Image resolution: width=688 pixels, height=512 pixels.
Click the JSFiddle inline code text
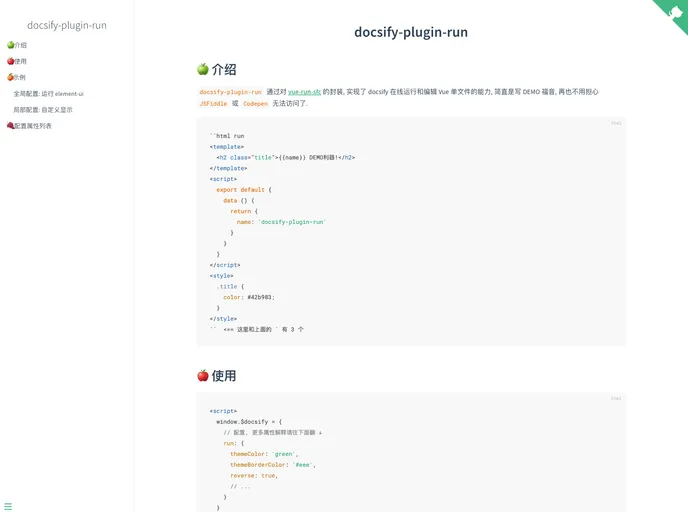(213, 104)
